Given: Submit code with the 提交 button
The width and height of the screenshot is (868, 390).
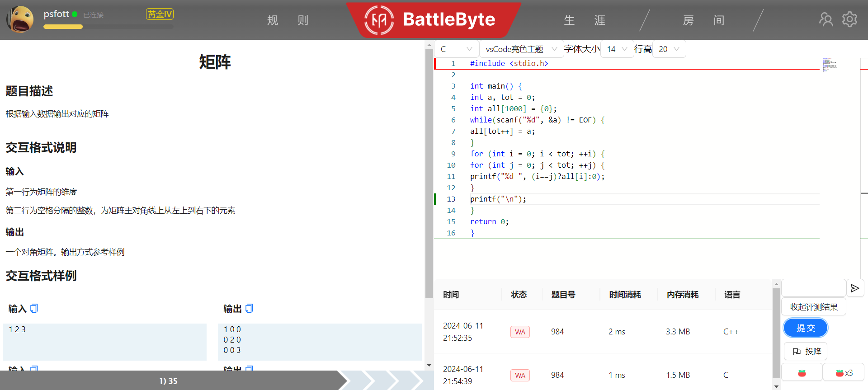Looking at the screenshot, I should 805,328.
